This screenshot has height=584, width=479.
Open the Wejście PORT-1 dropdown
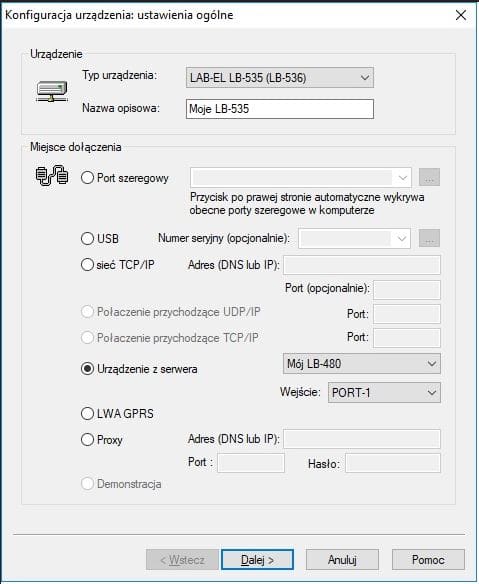[x=384, y=393]
